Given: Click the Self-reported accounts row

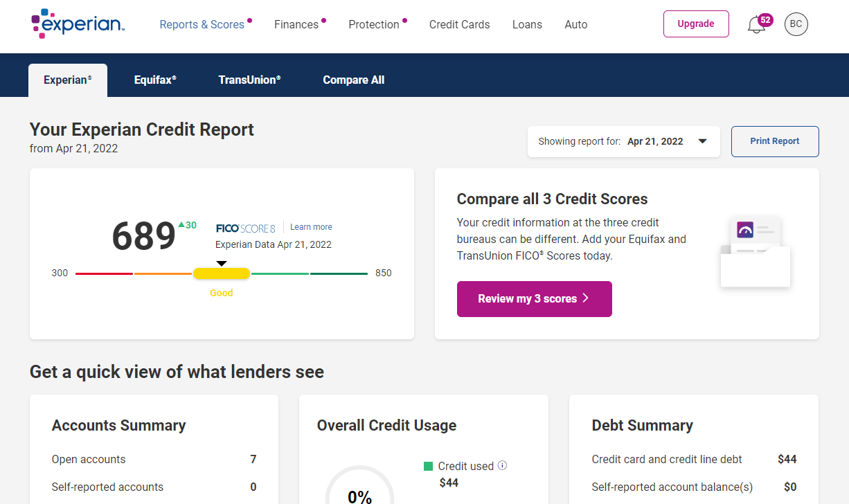Looking at the screenshot, I should click(x=154, y=487).
